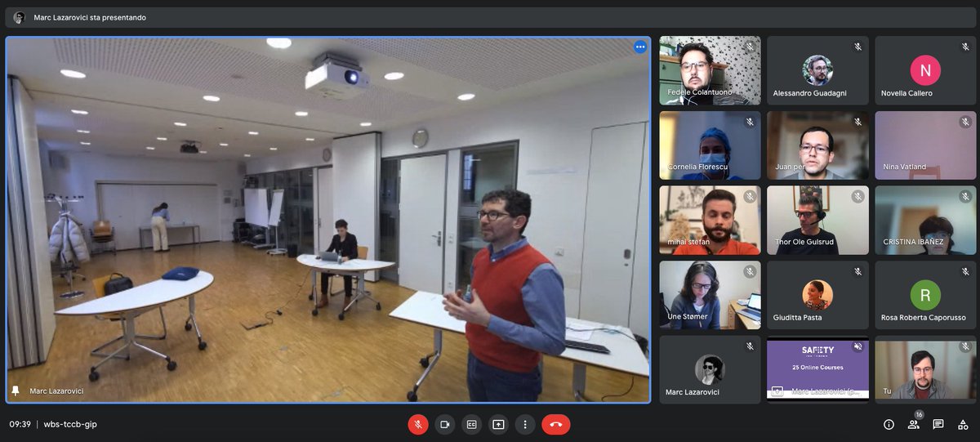Leave the call with the red hang-up button
The image size is (980, 442).
556,424
